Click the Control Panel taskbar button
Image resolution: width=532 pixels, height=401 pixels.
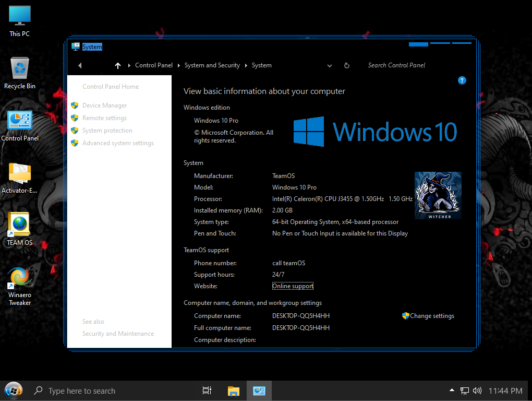coord(259,391)
